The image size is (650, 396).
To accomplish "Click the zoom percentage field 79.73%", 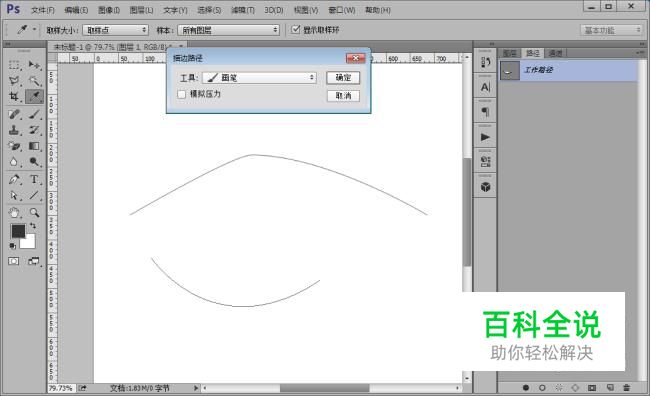I will [x=61, y=388].
